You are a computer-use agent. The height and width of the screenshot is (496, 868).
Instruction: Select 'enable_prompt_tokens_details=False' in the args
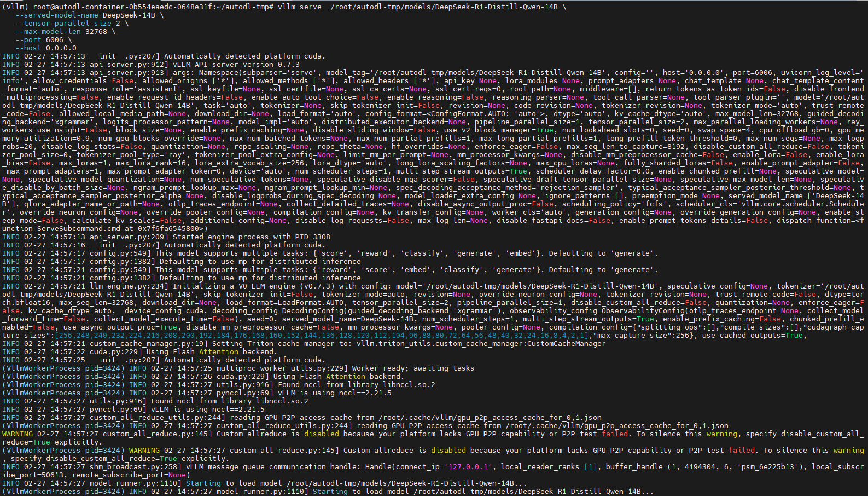693,221
